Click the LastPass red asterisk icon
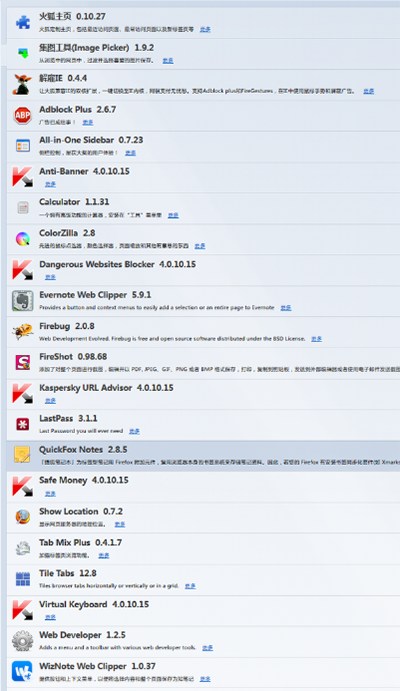This screenshot has height=691, width=400. 22,424
